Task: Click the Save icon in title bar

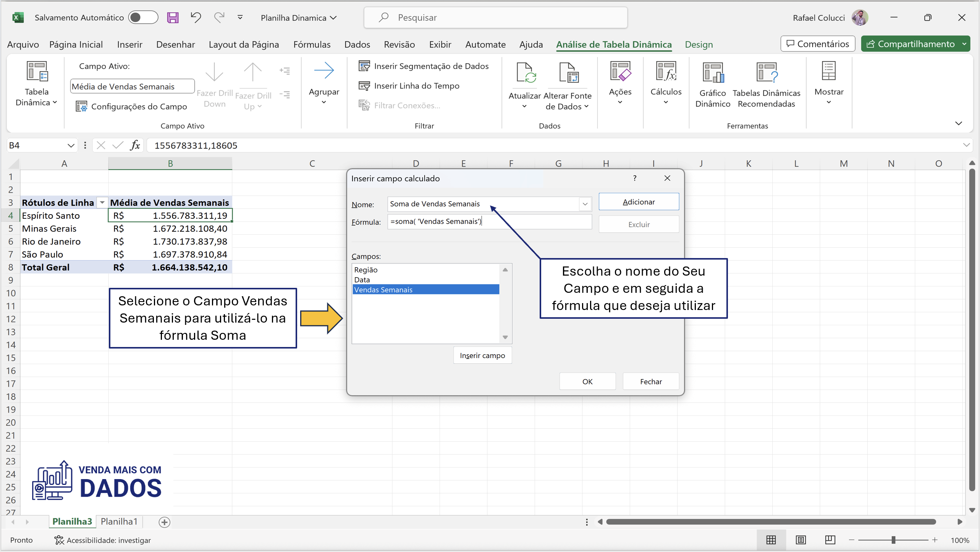Action: pyautogui.click(x=173, y=18)
